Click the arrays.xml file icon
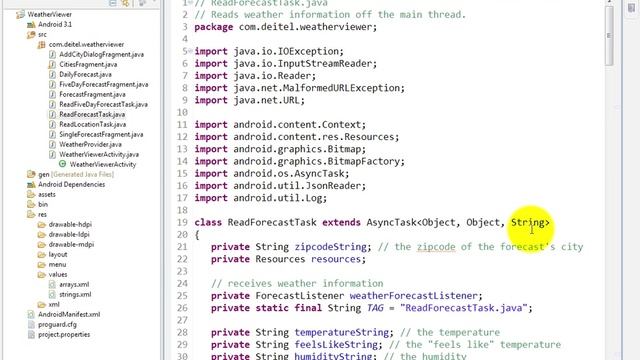Viewport: 640px width, 360px height. coord(52,284)
